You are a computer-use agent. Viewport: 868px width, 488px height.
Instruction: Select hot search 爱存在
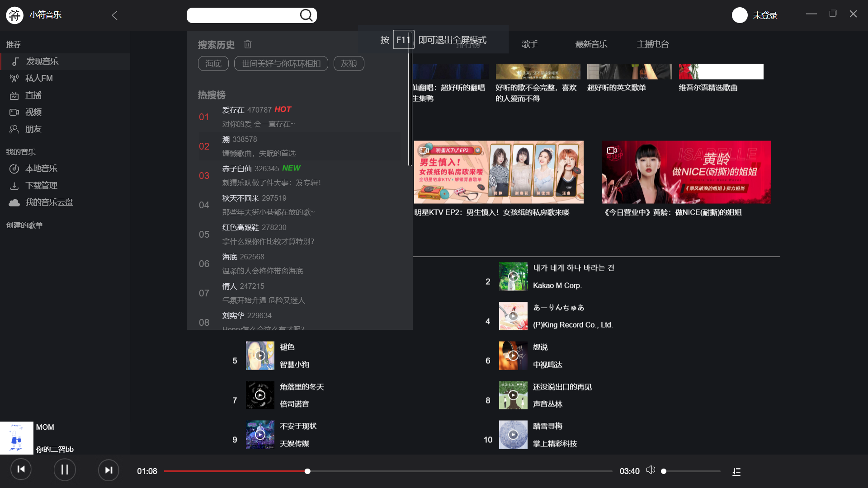click(x=300, y=117)
